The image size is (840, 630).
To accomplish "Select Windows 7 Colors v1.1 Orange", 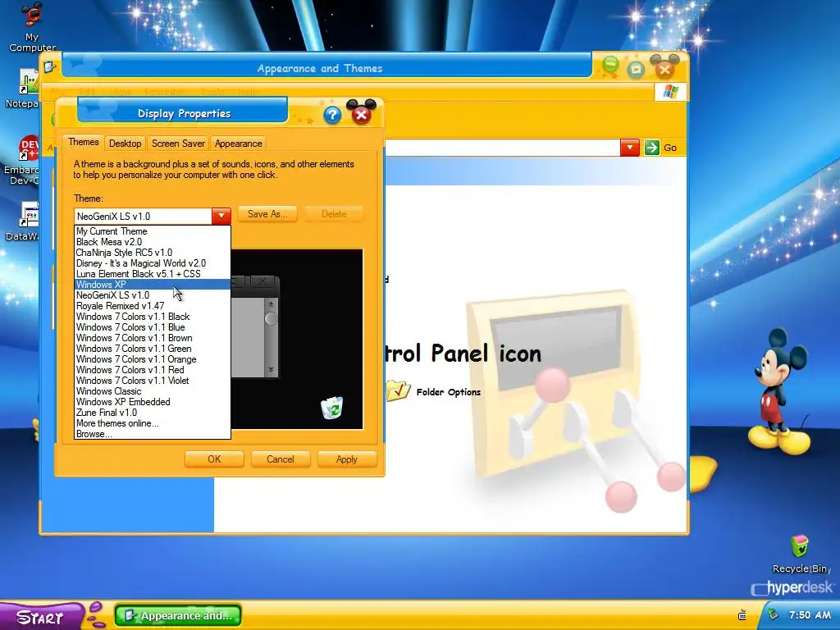I will tap(153, 359).
